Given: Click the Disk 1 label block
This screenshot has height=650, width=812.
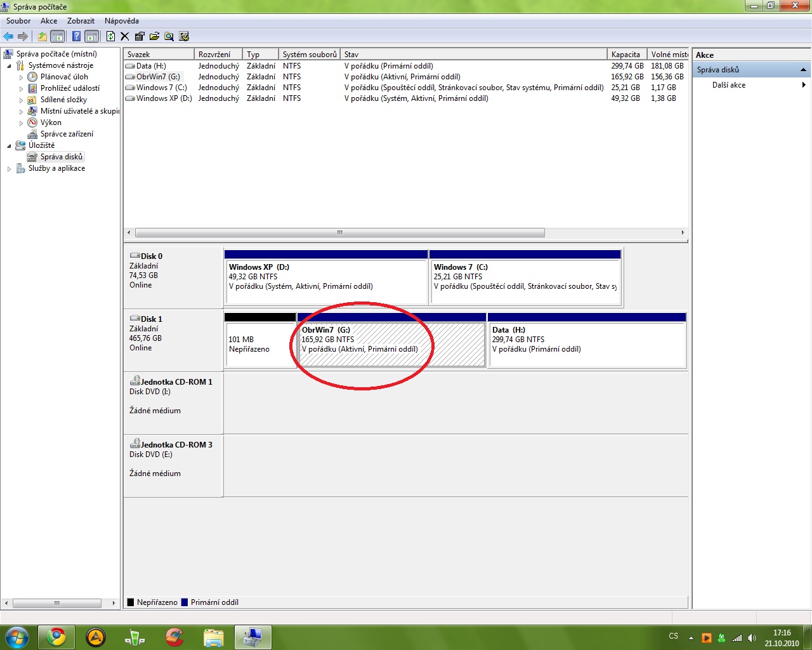Looking at the screenshot, I should 173,340.
